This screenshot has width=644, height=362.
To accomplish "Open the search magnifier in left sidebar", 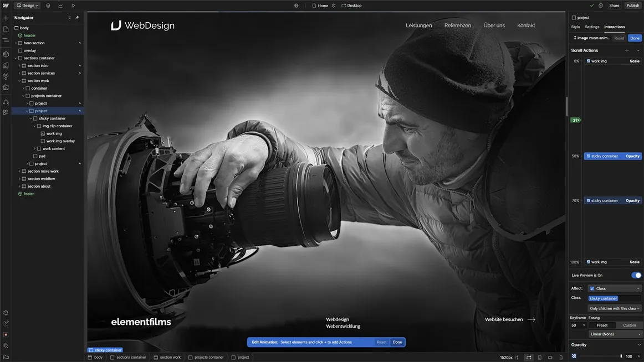I will [6, 345].
